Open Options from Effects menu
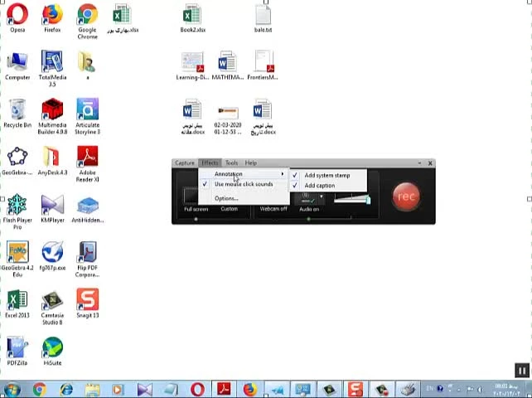Viewport: 532px width, 398px height. click(225, 198)
